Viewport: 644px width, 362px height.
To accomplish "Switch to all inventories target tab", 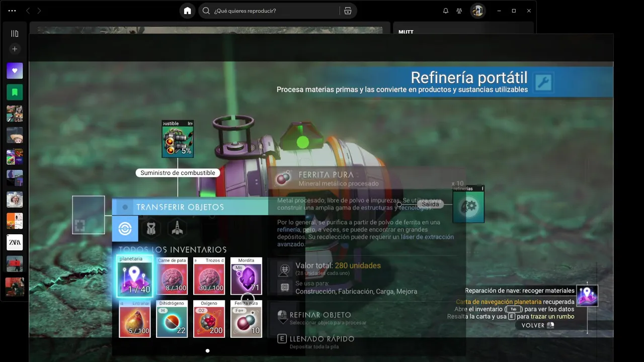I will [x=125, y=229].
